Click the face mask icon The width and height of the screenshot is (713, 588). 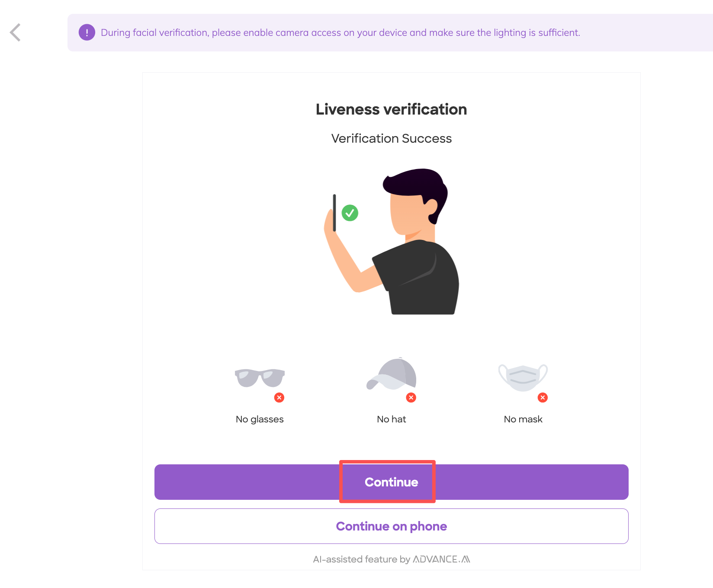523,377
